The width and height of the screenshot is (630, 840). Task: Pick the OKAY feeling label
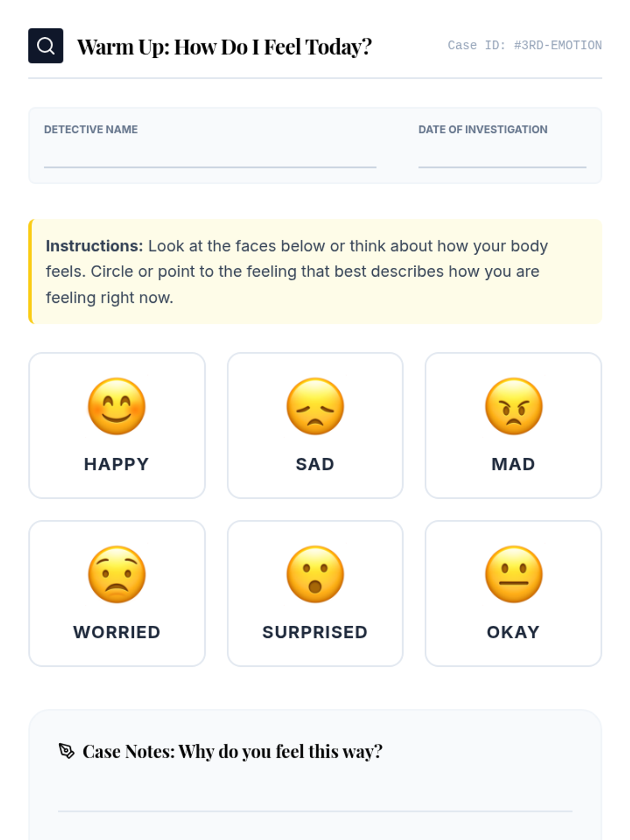pos(513,632)
